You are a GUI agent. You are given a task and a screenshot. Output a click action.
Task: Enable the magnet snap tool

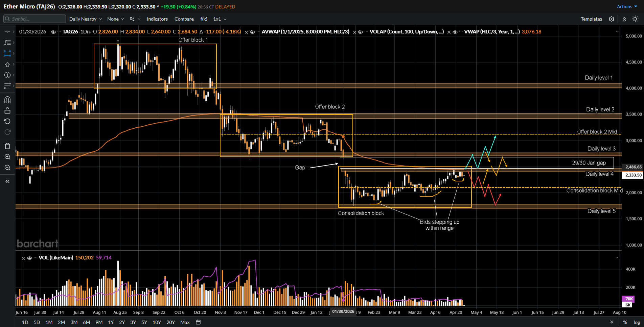click(x=7, y=100)
